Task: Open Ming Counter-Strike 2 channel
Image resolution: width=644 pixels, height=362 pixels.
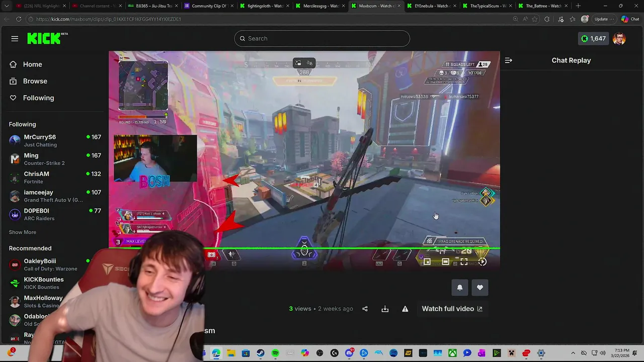Action: point(55,159)
